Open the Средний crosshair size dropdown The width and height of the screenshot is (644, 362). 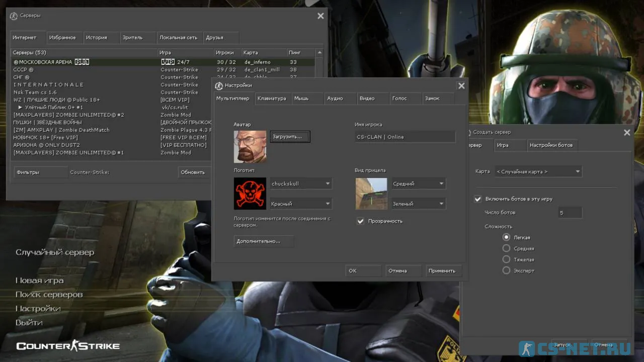tap(419, 184)
